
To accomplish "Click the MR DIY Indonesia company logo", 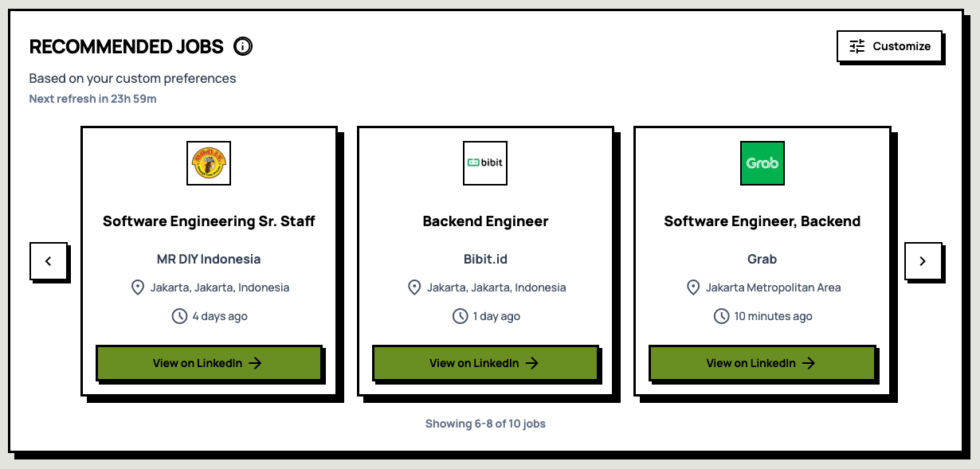I will 208,162.
